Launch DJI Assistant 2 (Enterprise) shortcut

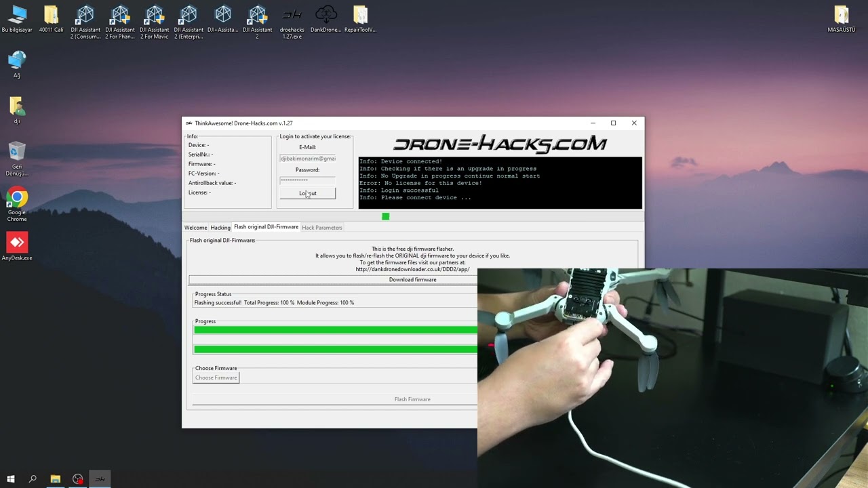coord(189,22)
